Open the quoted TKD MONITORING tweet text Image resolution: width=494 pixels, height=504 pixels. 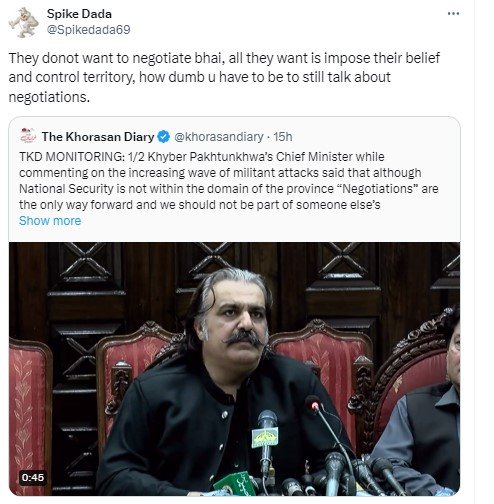(229, 181)
